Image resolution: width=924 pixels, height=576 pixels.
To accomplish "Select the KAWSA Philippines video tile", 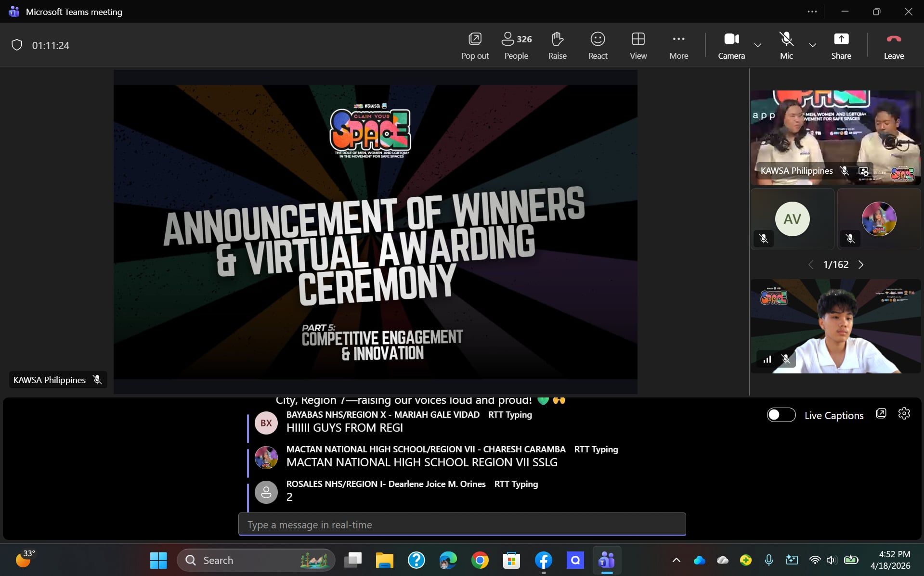I will click(x=835, y=138).
